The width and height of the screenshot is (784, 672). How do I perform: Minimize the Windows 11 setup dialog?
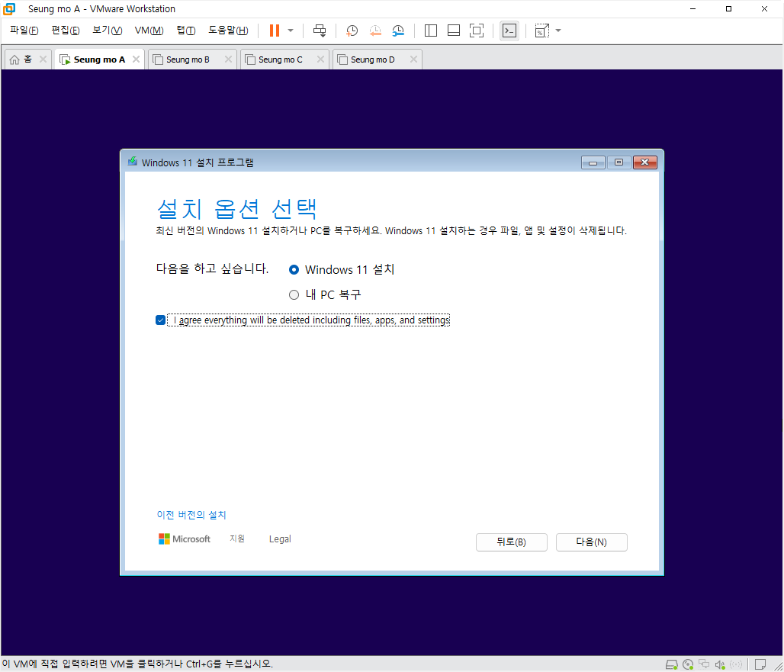pos(593,162)
